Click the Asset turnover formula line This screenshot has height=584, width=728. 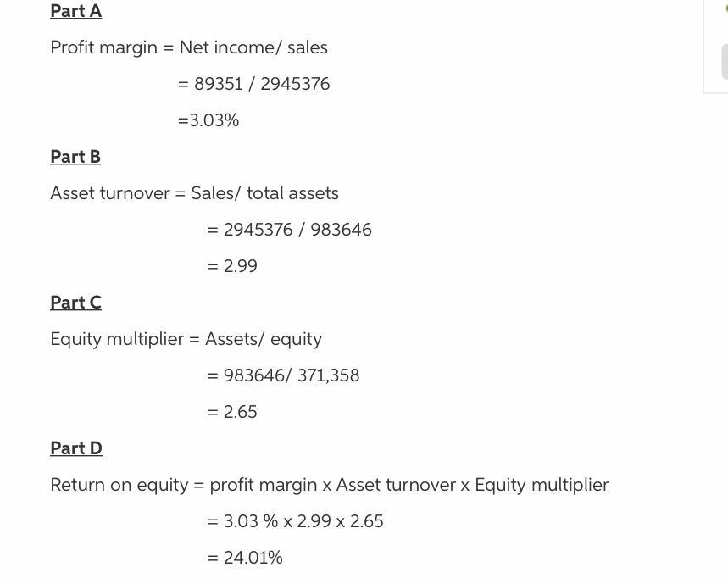[x=195, y=193]
